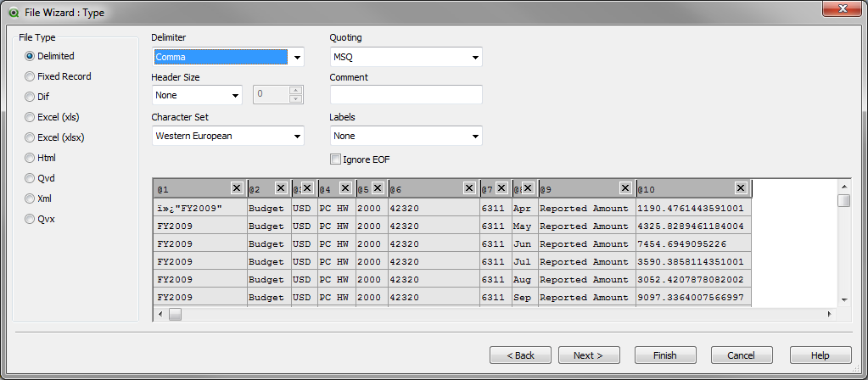The height and width of the screenshot is (380, 868).
Task: Open the Labels dropdown
Action: click(406, 136)
